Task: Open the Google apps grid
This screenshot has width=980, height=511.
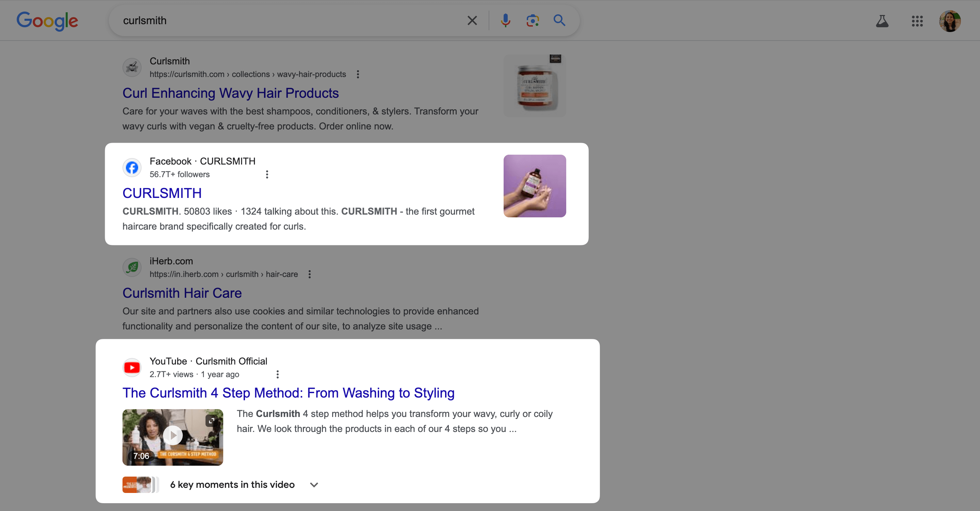Action: click(x=917, y=21)
